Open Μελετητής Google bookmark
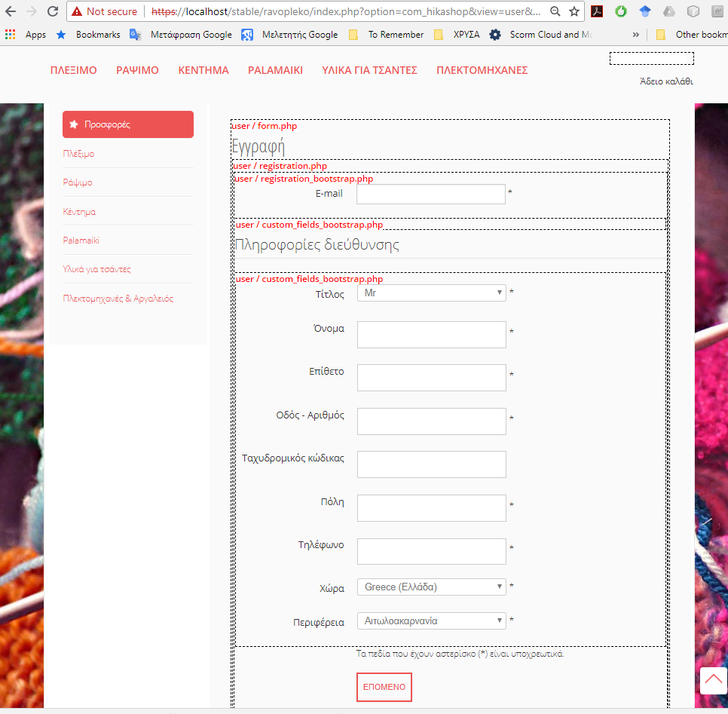Screen dimensions: 728x714 click(x=289, y=35)
